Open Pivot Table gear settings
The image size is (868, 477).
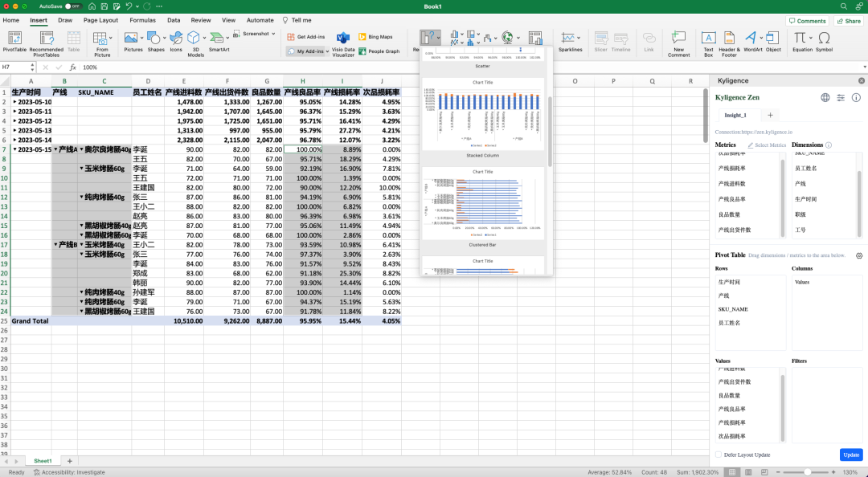(859, 255)
